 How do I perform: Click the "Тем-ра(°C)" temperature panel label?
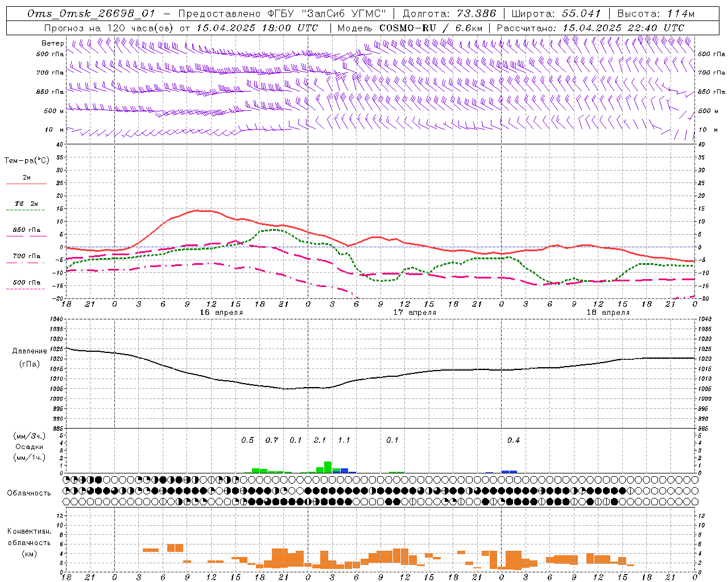pyautogui.click(x=27, y=161)
